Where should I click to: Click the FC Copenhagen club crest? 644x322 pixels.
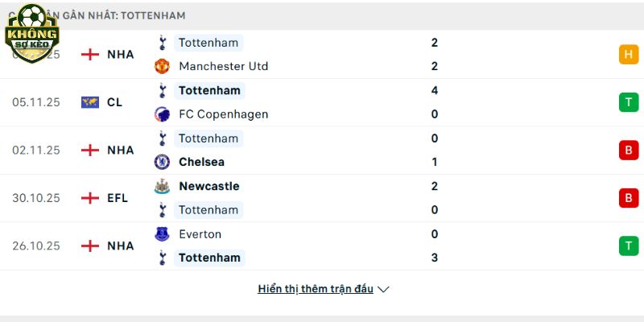[163, 114]
